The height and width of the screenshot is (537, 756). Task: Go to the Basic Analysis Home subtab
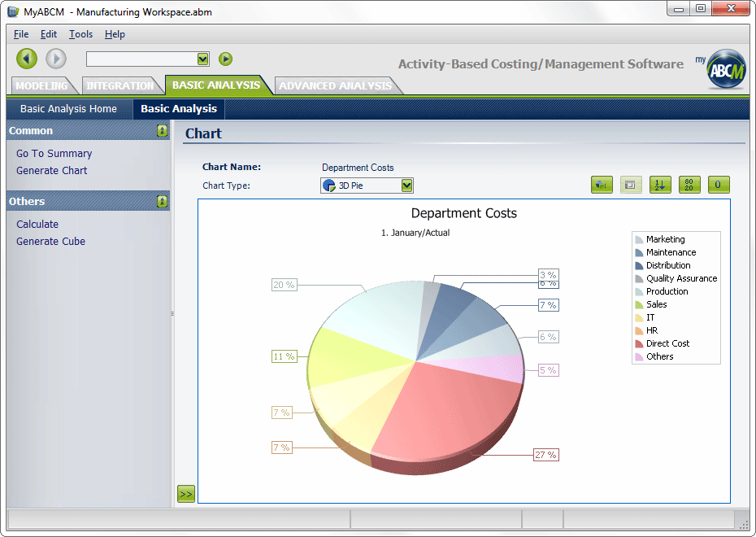tap(68, 109)
